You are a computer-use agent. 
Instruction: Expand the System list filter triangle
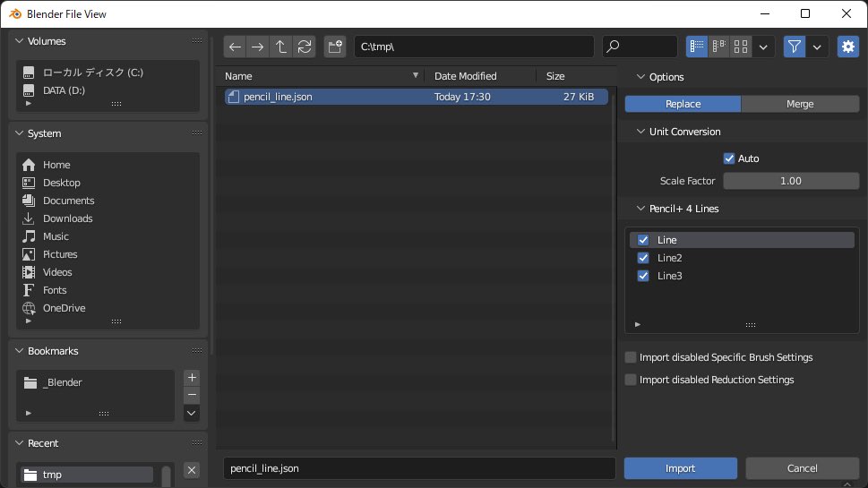click(29, 321)
